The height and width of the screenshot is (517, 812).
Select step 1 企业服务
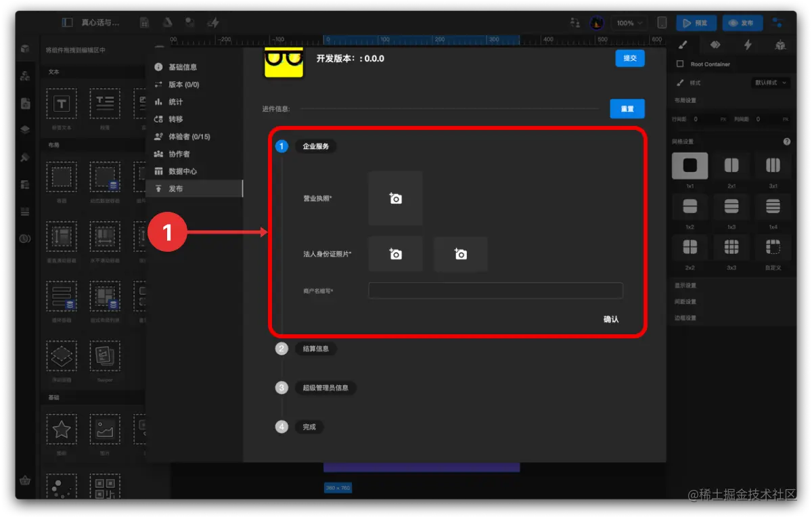pos(315,146)
